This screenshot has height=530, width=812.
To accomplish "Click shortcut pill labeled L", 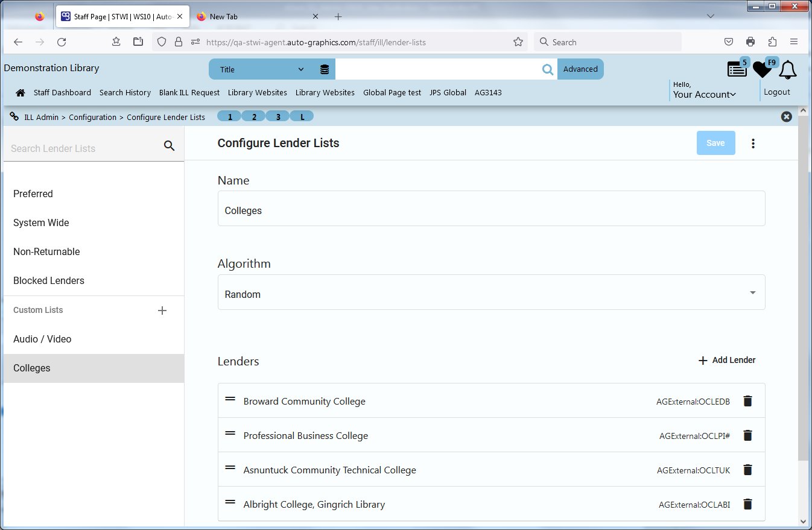I will coord(302,117).
